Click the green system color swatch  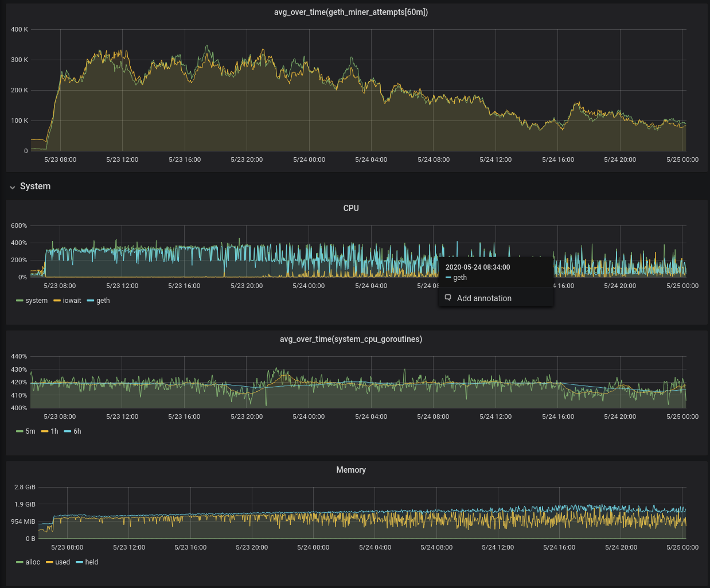19,301
